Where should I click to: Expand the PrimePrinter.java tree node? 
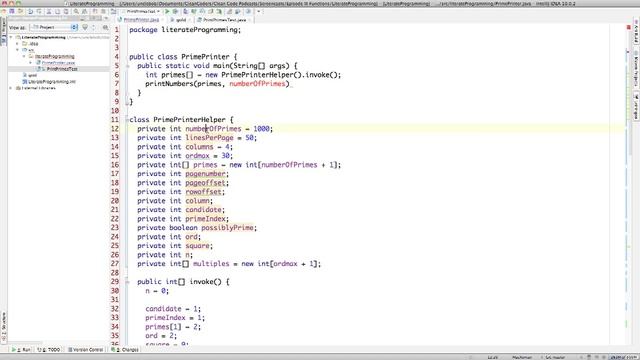[30, 62]
